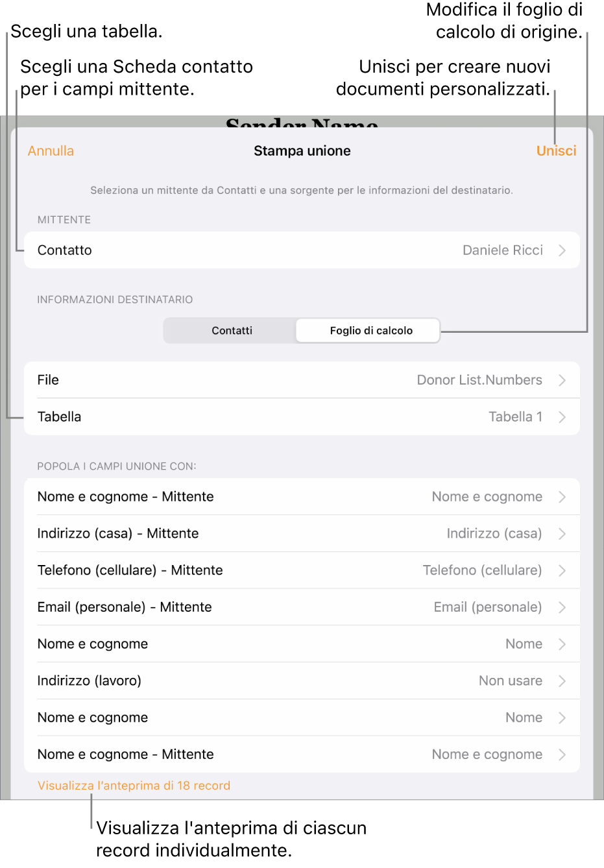This screenshot has width=604, height=868.
Task: Open the Telefono (cellulare) - Mittente row
Action: point(302,570)
